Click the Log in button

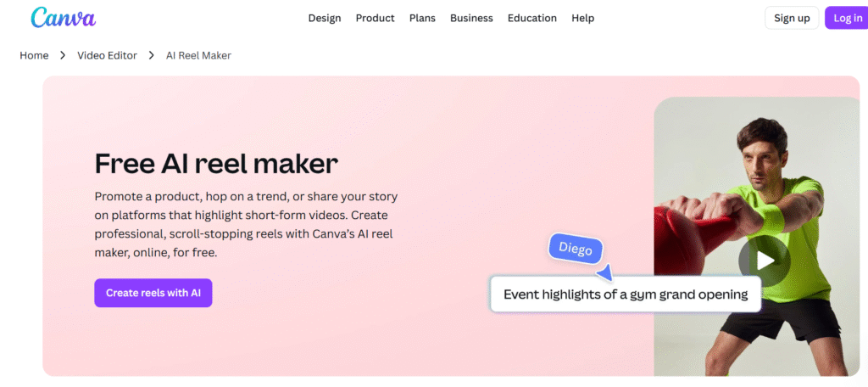click(x=847, y=19)
